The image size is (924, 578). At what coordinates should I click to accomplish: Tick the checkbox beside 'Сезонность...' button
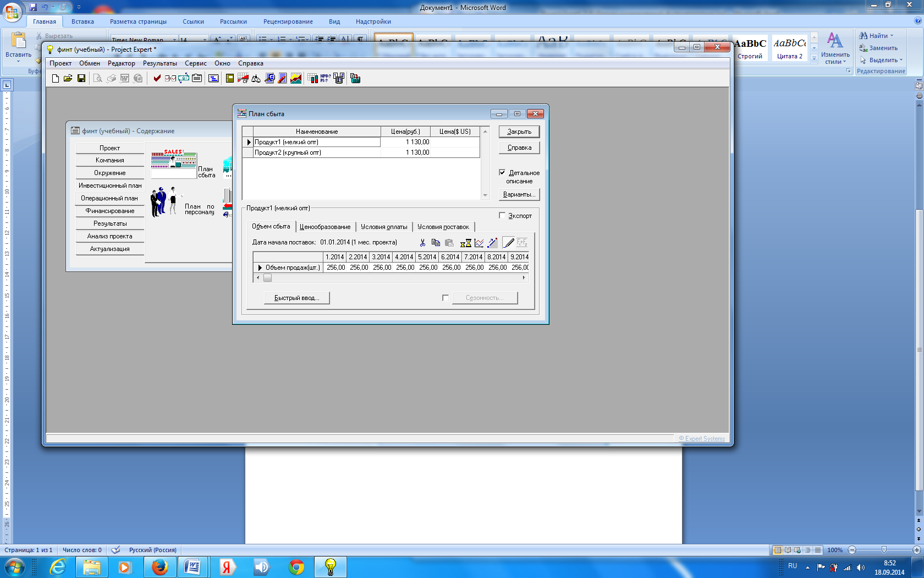pyautogui.click(x=446, y=298)
